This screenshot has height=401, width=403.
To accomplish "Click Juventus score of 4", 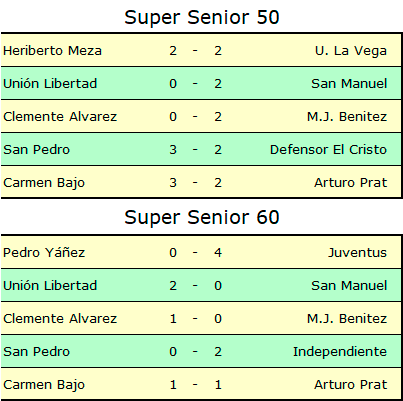I will 218,253.
